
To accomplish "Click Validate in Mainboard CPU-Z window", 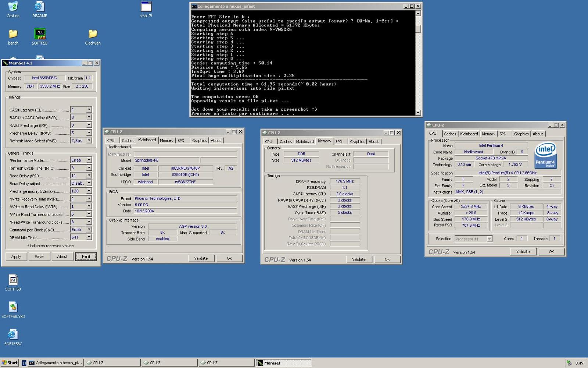I will click(201, 258).
